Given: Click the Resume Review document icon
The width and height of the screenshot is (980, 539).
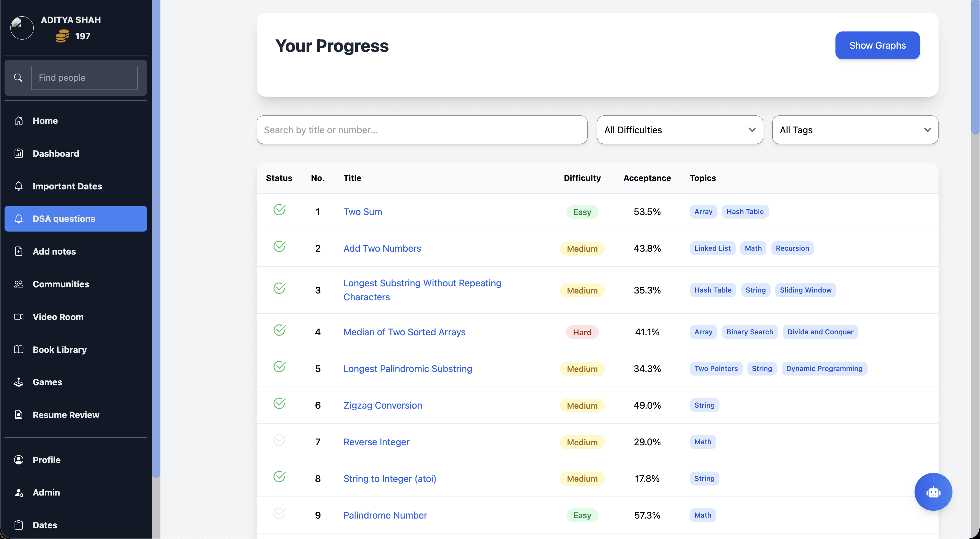Looking at the screenshot, I should click(19, 414).
